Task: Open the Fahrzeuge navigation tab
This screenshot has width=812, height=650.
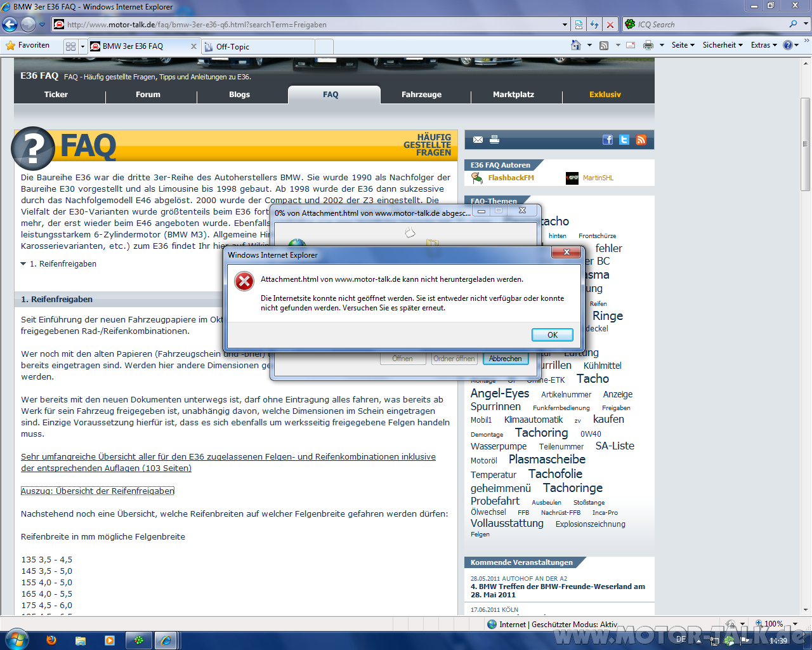Action: click(x=421, y=95)
